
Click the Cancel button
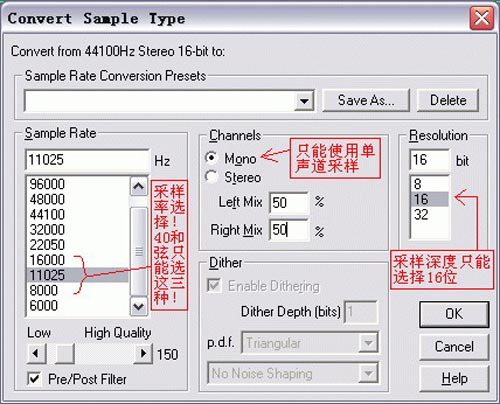pyautogui.click(x=454, y=347)
